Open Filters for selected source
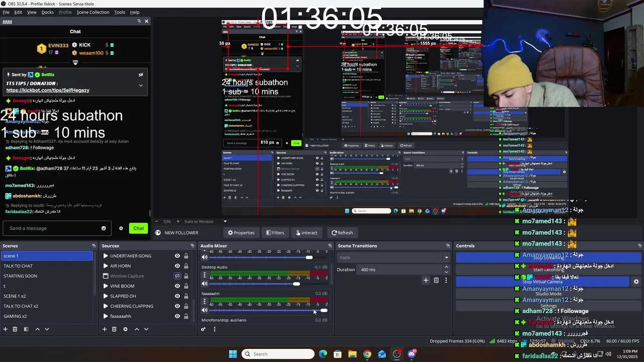644x362 pixels. coord(275,233)
